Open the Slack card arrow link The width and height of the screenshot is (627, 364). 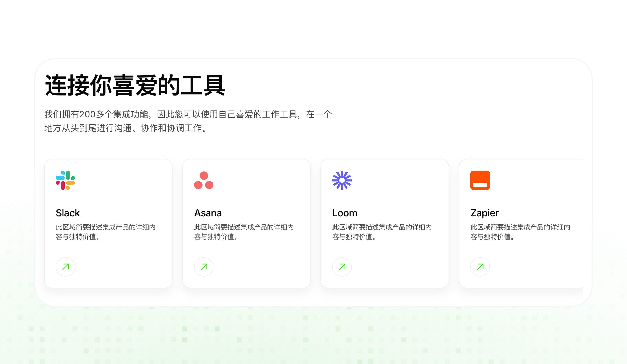[x=65, y=267]
